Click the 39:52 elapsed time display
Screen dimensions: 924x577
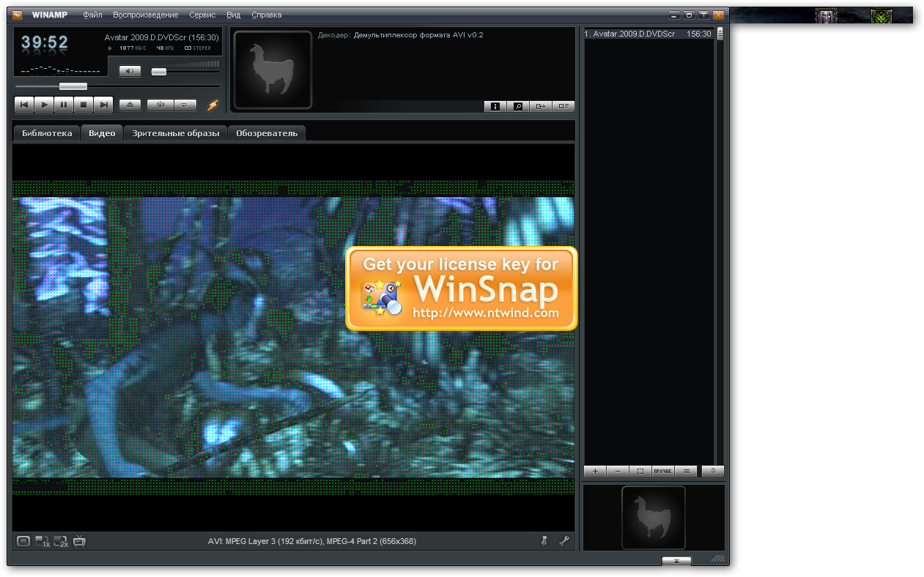click(x=45, y=43)
